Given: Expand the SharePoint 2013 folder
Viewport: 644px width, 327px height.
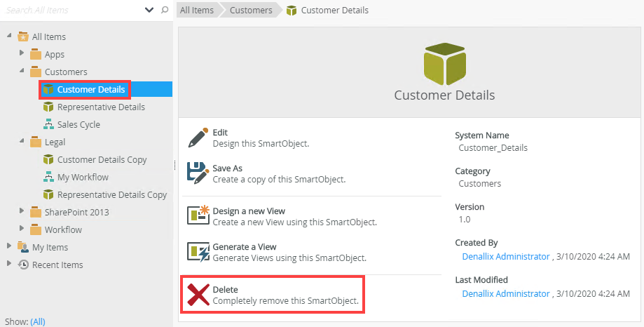Looking at the screenshot, I should (22, 211).
